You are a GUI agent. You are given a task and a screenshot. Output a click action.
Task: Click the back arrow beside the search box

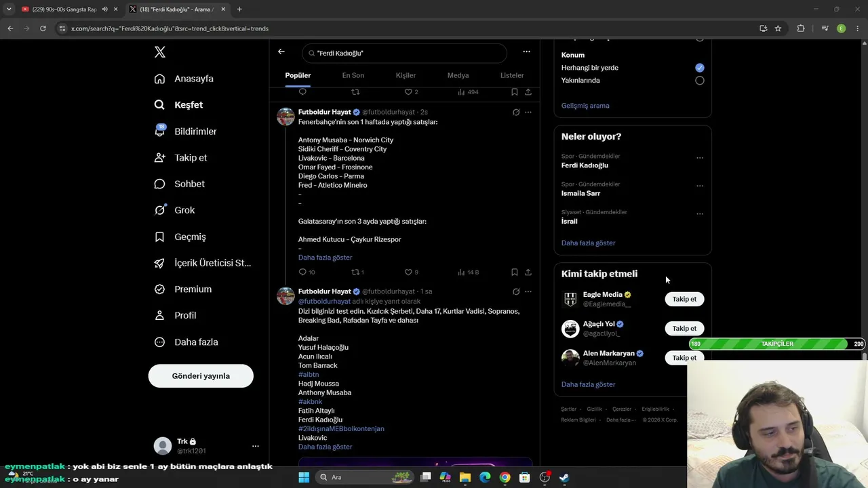[281, 52]
